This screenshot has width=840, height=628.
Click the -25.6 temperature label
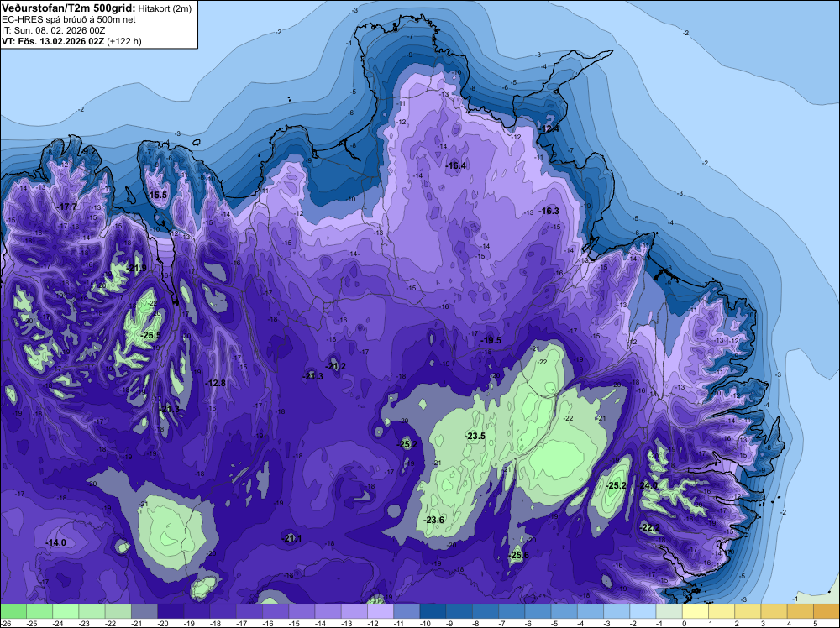coord(518,555)
